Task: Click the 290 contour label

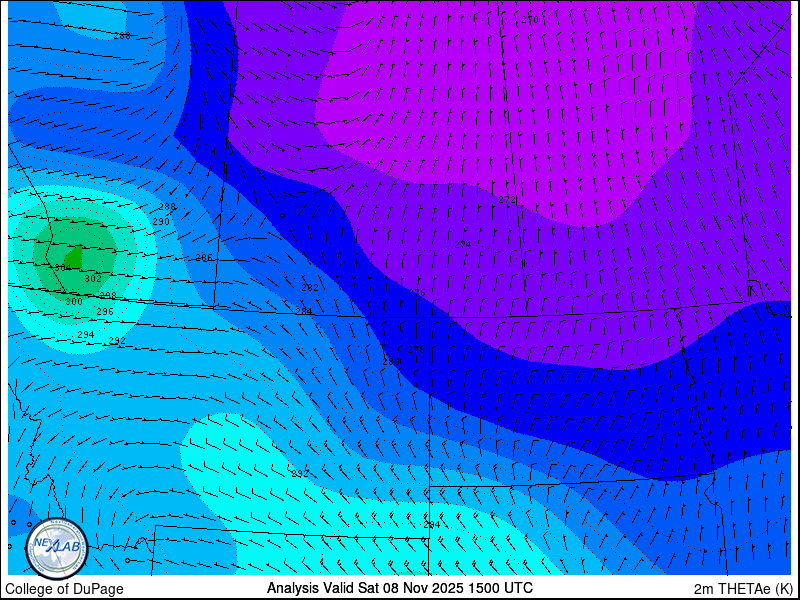Action: click(x=161, y=222)
